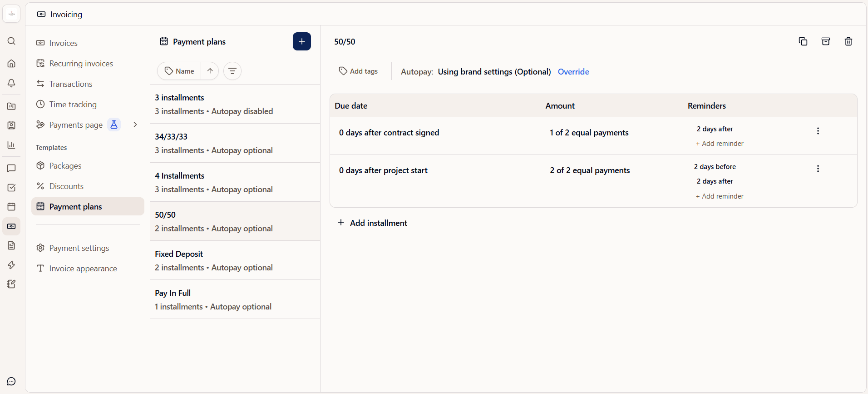Open the chat bubble icon in left rail
The image size is (868, 394).
[11, 168]
